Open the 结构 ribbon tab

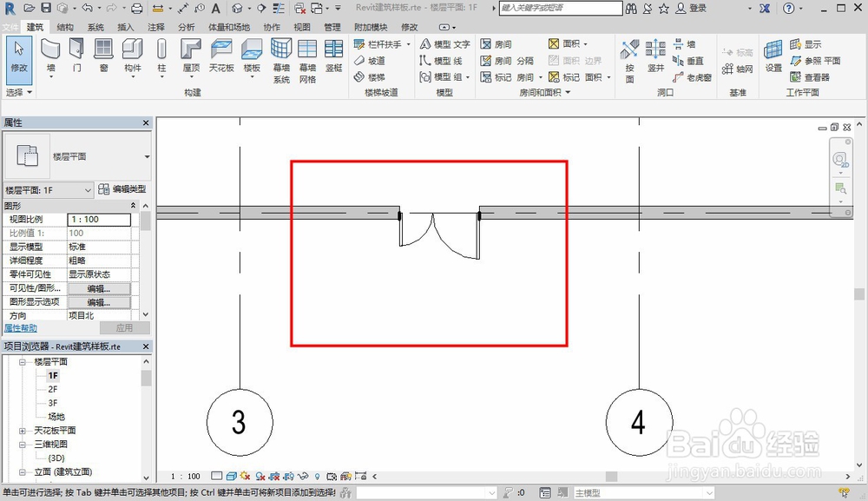65,27
